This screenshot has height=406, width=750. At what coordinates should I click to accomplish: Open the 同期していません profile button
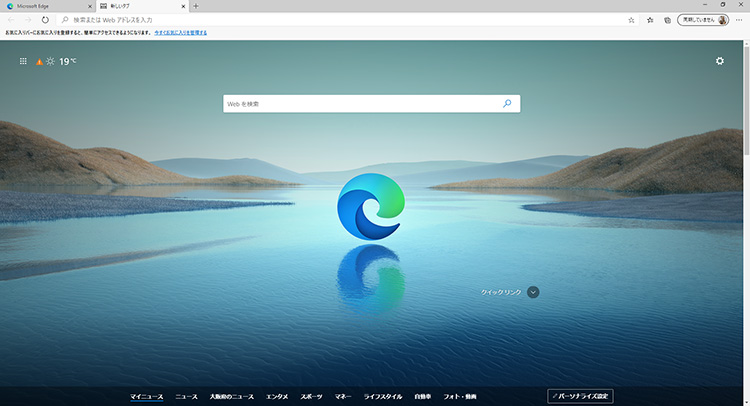tap(702, 19)
